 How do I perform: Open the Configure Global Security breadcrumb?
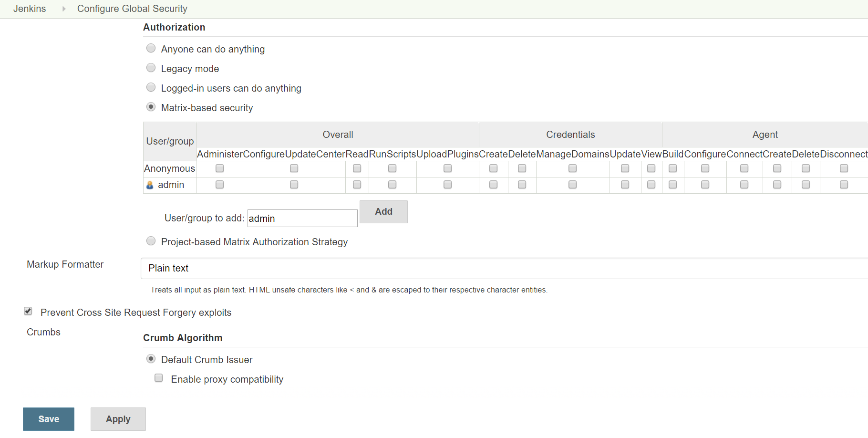coord(132,9)
